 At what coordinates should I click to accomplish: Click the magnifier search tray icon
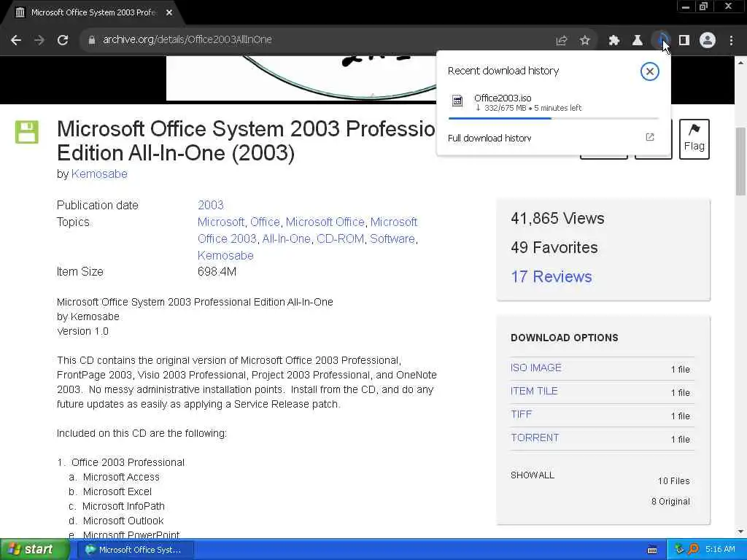coord(693,550)
